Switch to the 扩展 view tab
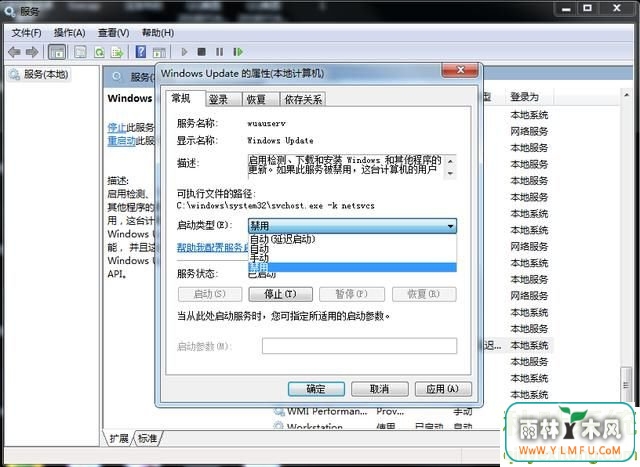Viewport: 640px width, 467px height. [118, 438]
